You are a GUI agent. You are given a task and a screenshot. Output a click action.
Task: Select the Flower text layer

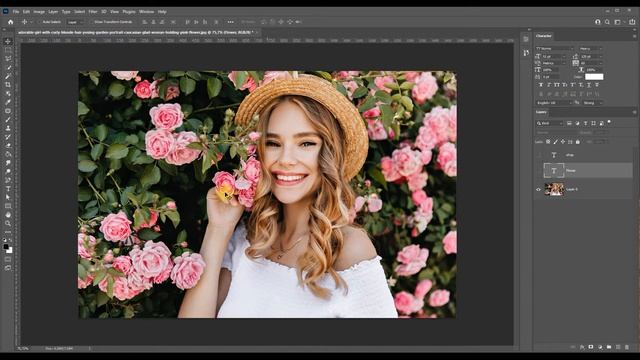(587, 171)
